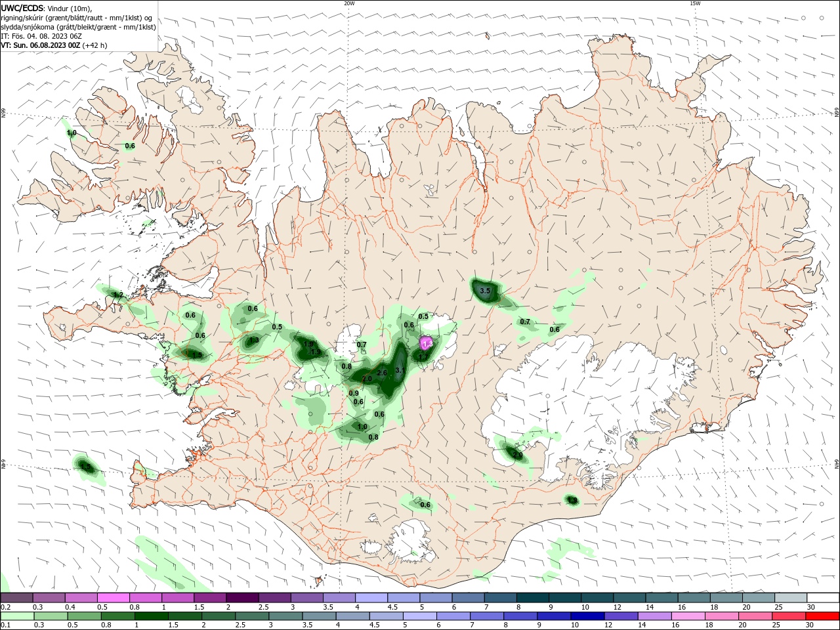
Task: Click the light pink 16 swatch in rain legend
Action: 688,616
